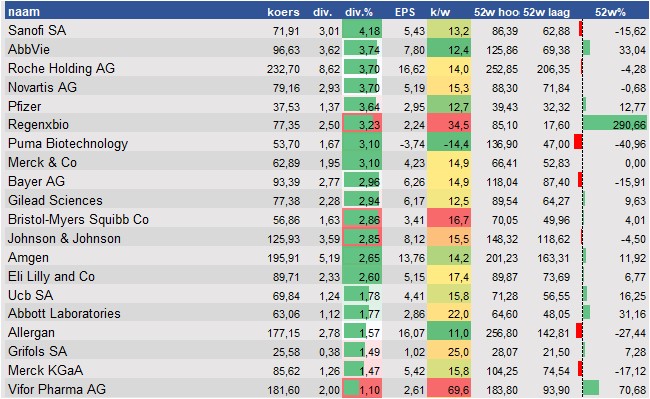Click the Regenxbio green 52w% bar
This screenshot has width=650, height=399.
(615, 124)
